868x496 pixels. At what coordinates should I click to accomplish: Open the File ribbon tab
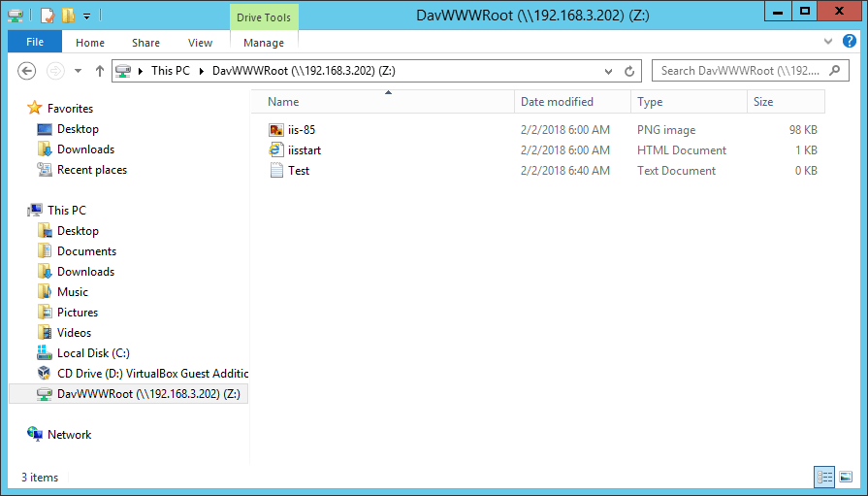pos(35,42)
